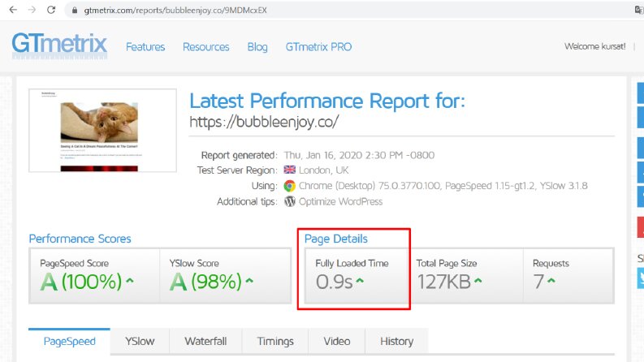
Task: Click the UK flag icon
Action: coord(290,170)
